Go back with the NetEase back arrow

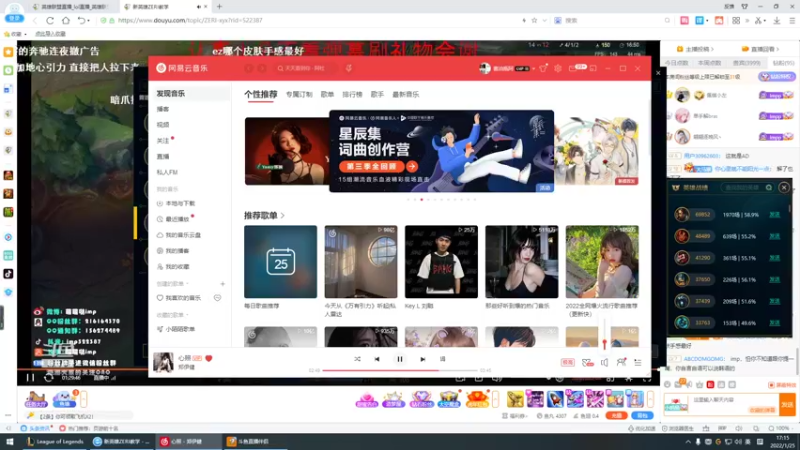[249, 68]
